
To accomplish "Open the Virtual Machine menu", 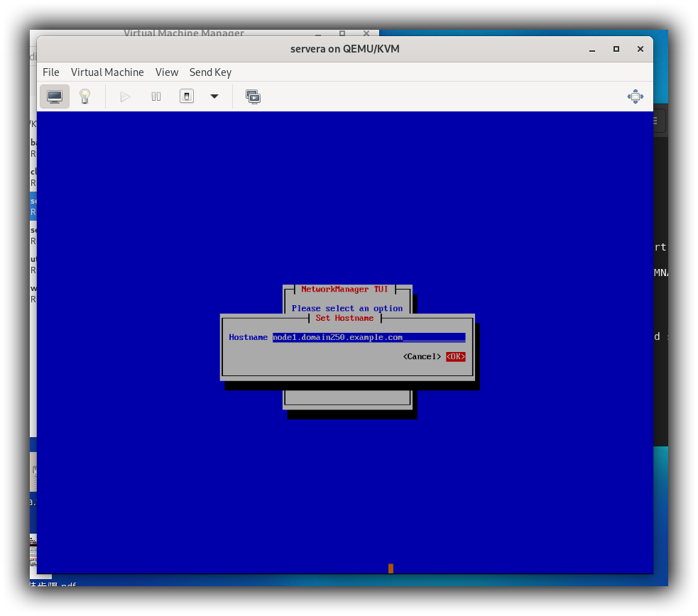I will [107, 72].
